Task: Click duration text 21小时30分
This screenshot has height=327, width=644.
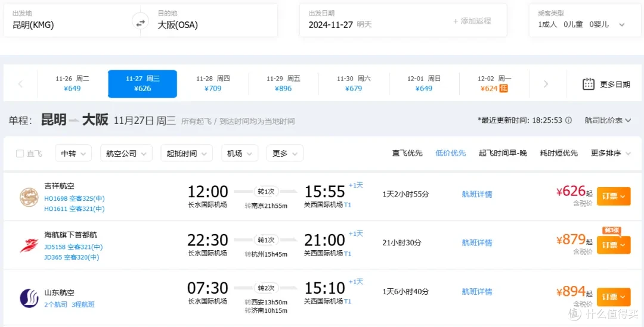Action: (x=402, y=242)
